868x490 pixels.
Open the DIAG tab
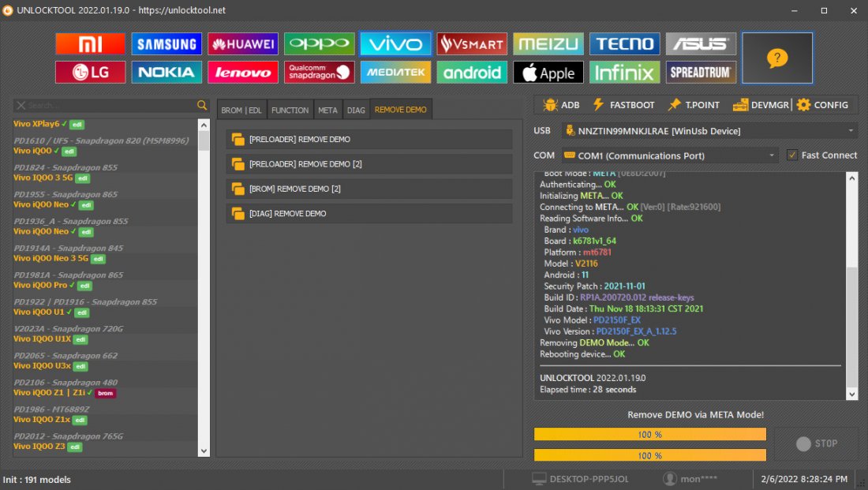coord(356,110)
